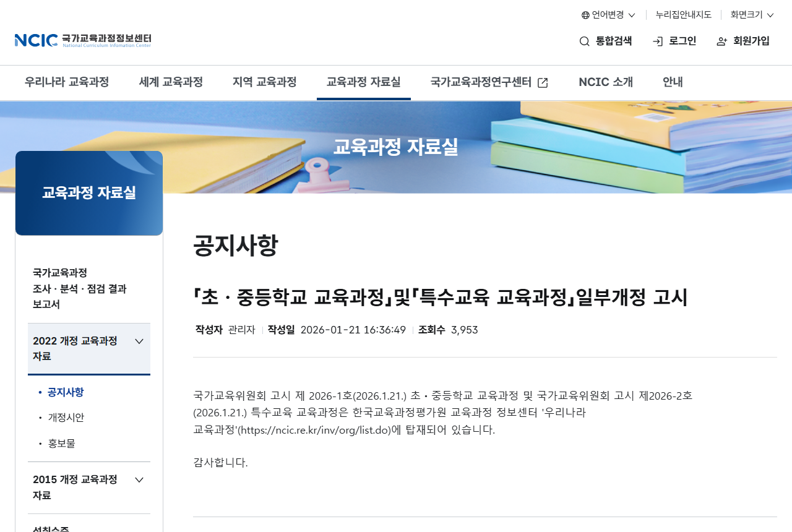
Task: Click the 회원가입 button
Action: pyautogui.click(x=743, y=41)
